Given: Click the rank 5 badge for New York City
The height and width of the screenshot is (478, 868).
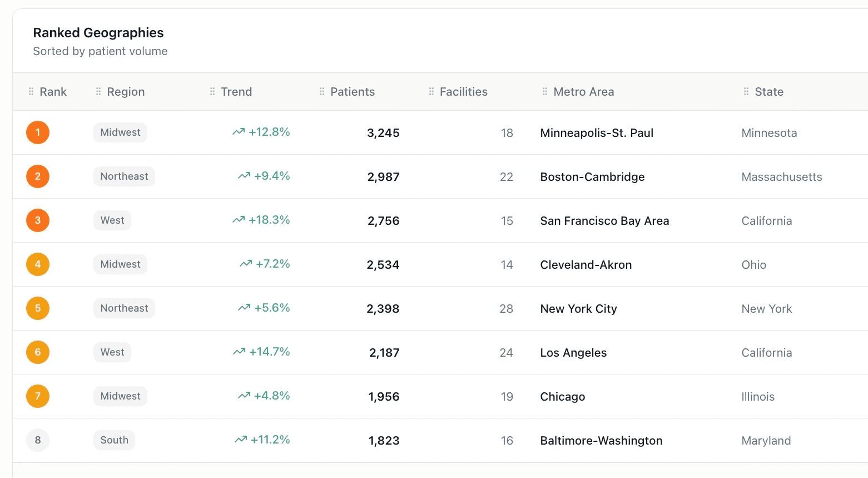Looking at the screenshot, I should 37,308.
